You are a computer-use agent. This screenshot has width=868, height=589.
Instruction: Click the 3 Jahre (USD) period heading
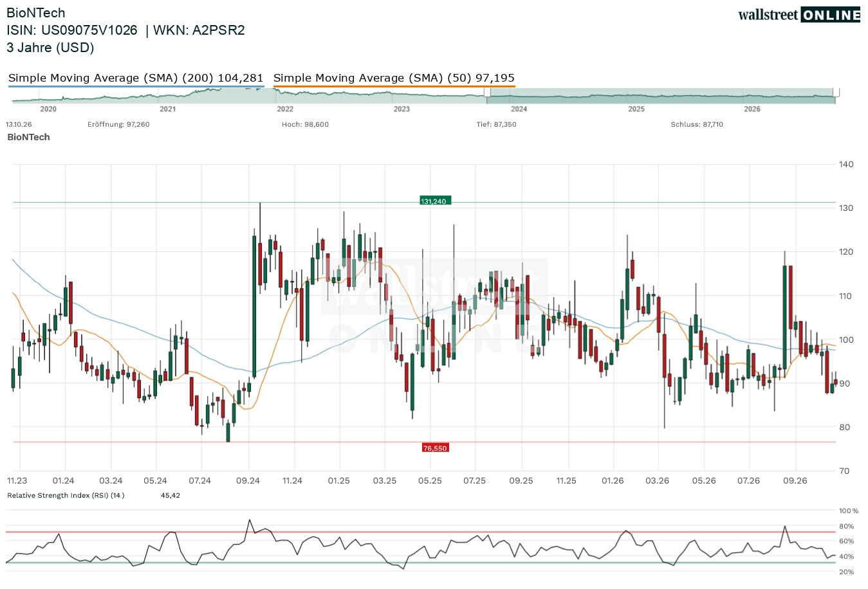coord(50,48)
